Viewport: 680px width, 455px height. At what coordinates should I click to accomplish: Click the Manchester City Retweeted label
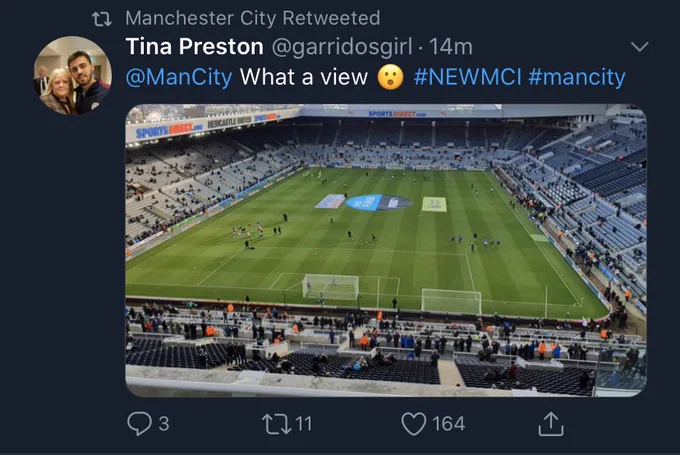(252, 18)
